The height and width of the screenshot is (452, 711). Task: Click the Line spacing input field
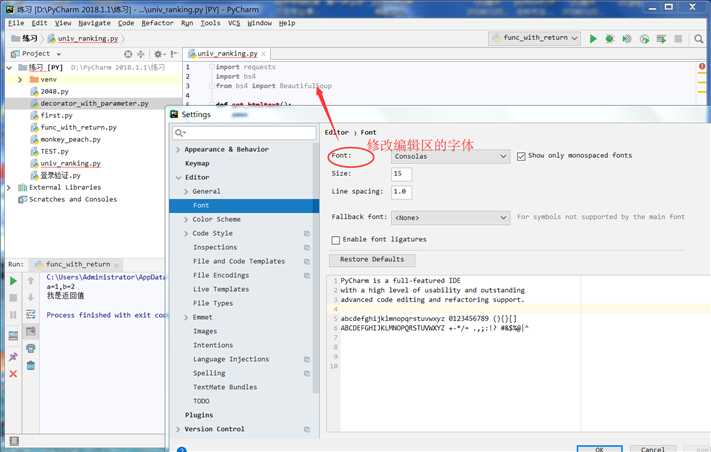tap(401, 192)
